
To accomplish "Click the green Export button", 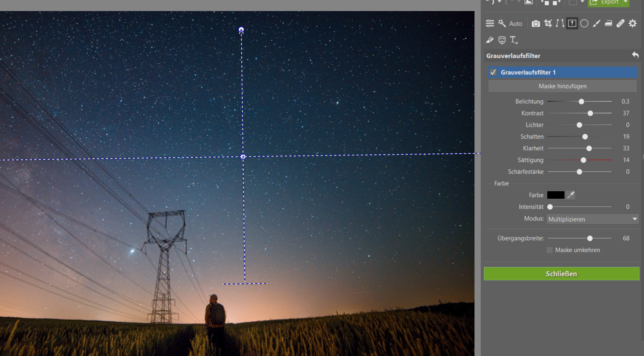I will pos(605,2).
